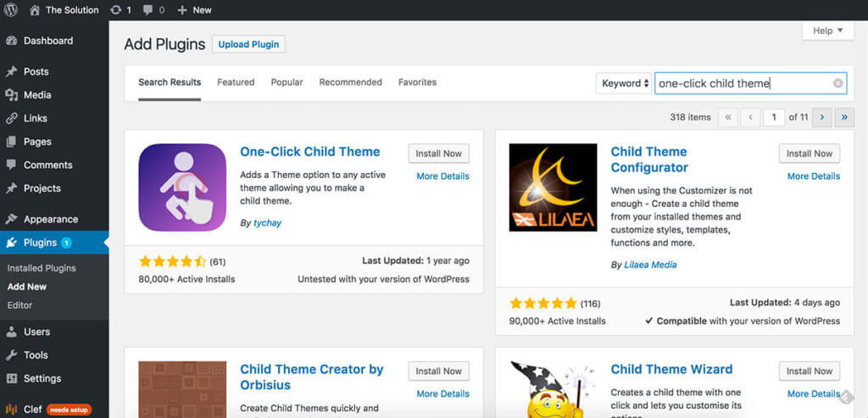Switch to the Featured tab

click(236, 82)
